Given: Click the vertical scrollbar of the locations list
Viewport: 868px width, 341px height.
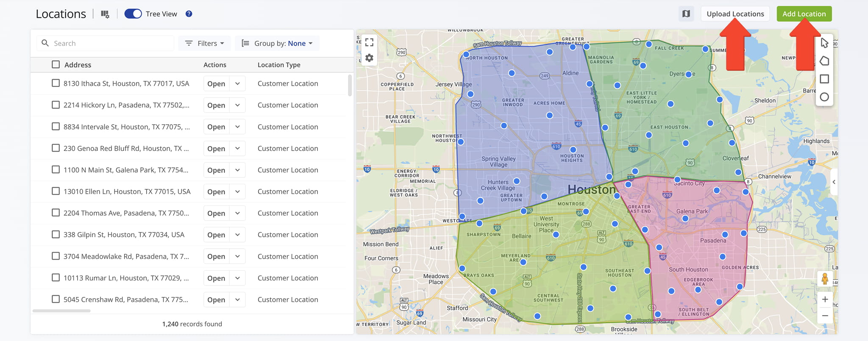Looking at the screenshot, I should tap(350, 86).
